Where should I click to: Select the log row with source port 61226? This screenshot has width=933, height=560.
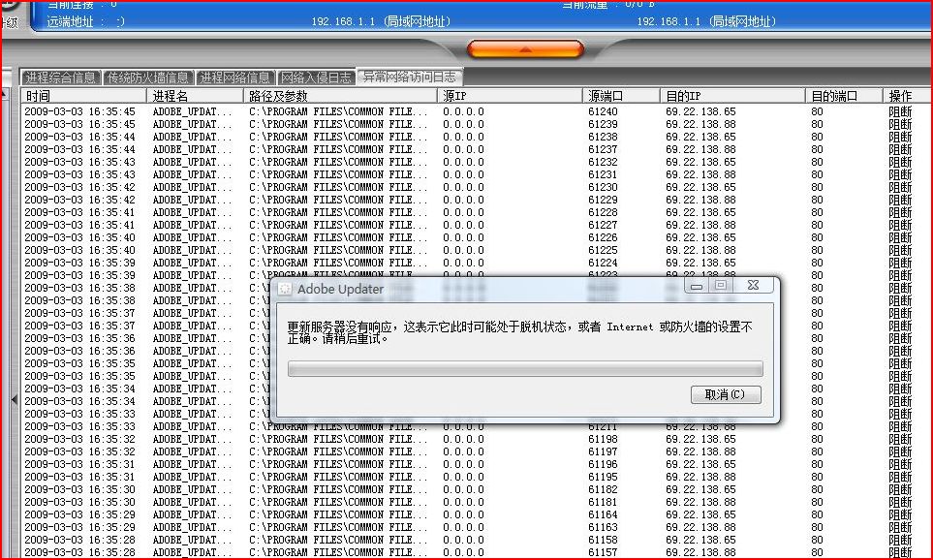tap(476, 237)
